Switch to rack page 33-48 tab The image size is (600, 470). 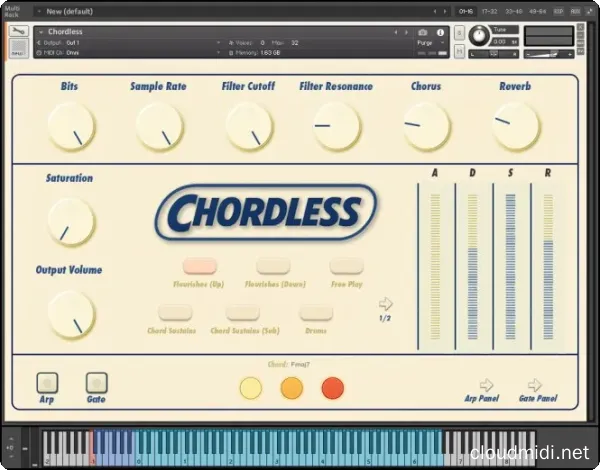point(512,11)
